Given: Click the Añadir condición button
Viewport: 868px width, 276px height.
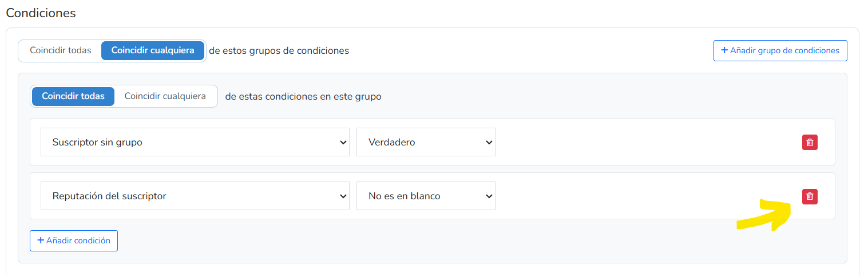Looking at the screenshot, I should point(74,240).
